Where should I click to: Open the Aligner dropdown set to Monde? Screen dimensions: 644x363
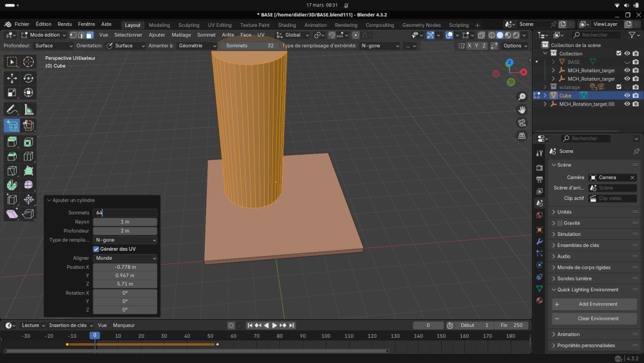tap(125, 258)
